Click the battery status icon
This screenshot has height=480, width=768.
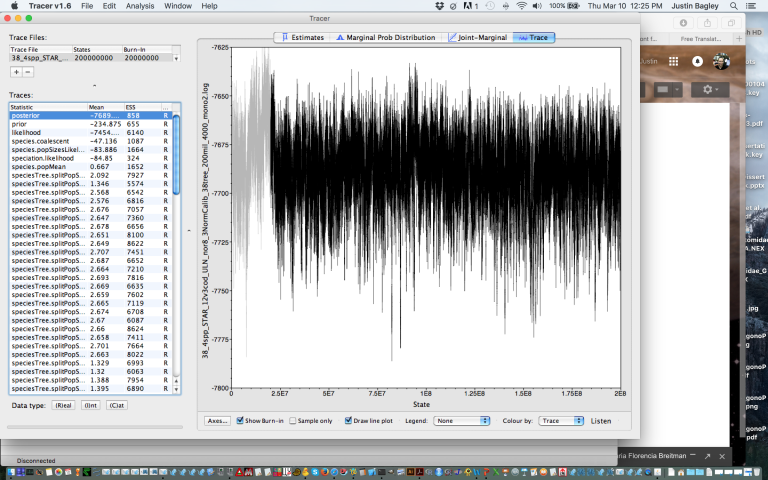click(574, 6)
